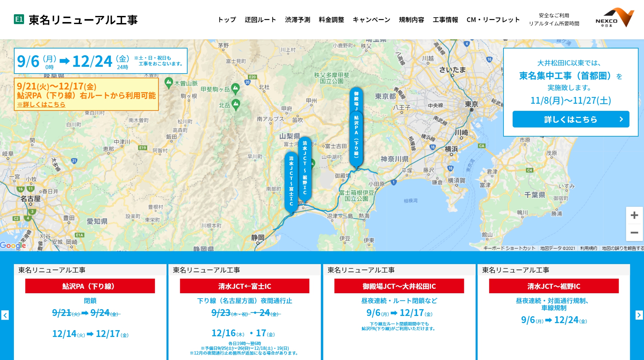Zoom in the map with plus button
Image resolution: width=644 pixels, height=360 pixels.
click(635, 215)
